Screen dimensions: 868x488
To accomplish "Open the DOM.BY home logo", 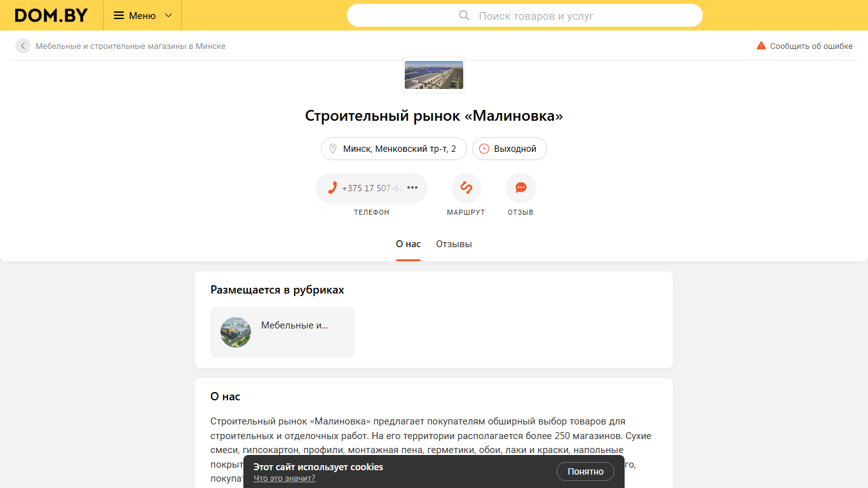I will tap(51, 15).
